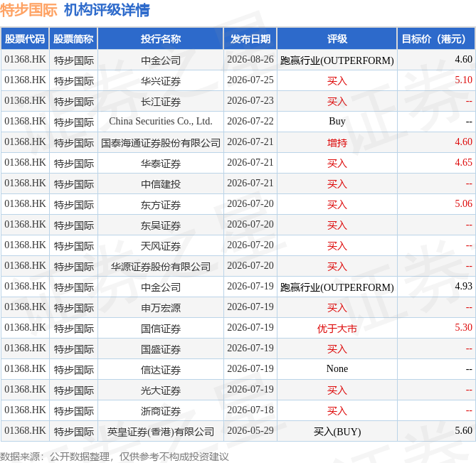Click the date 2026-08-26 cell
Image resolution: width=476 pixels, height=463 pixels.
[x=250, y=60]
